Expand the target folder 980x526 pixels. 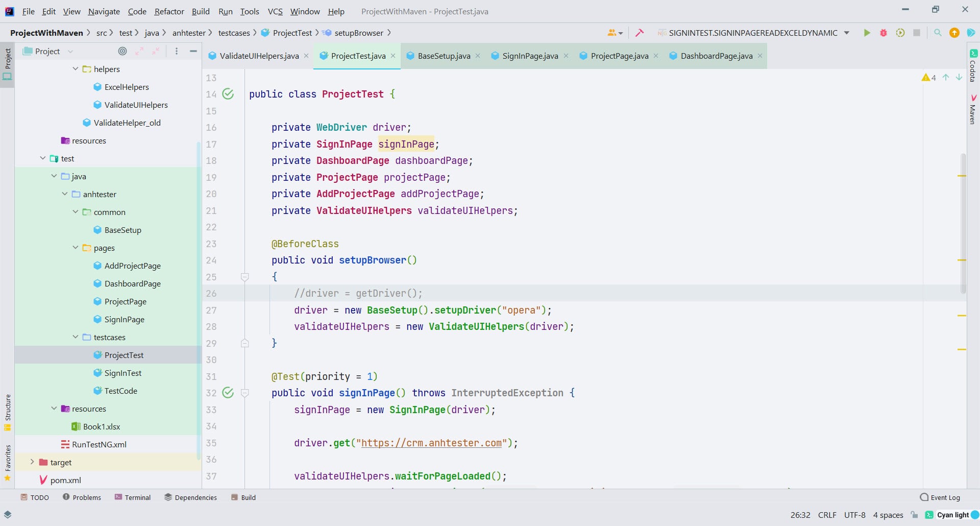click(32, 462)
